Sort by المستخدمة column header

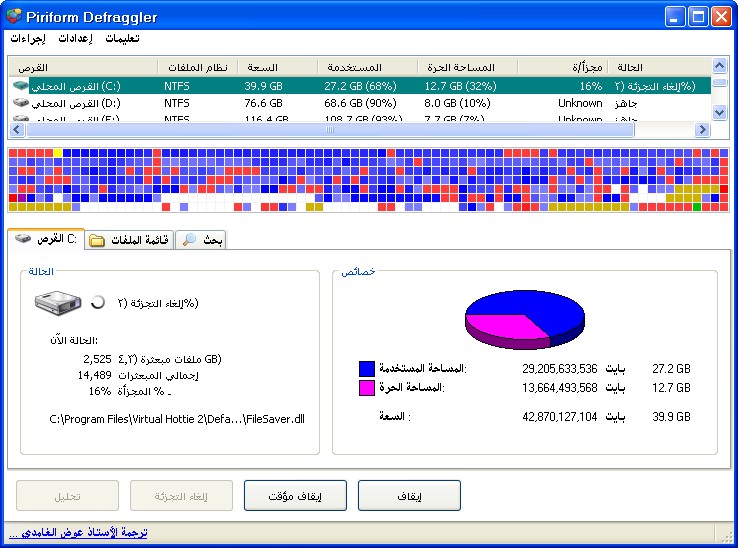[x=367, y=67]
